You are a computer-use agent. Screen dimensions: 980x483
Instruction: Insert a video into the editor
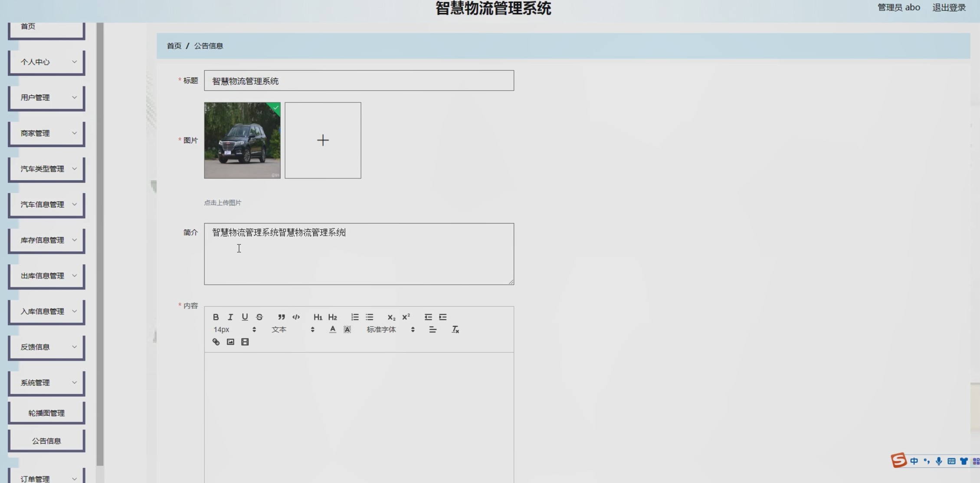point(245,342)
